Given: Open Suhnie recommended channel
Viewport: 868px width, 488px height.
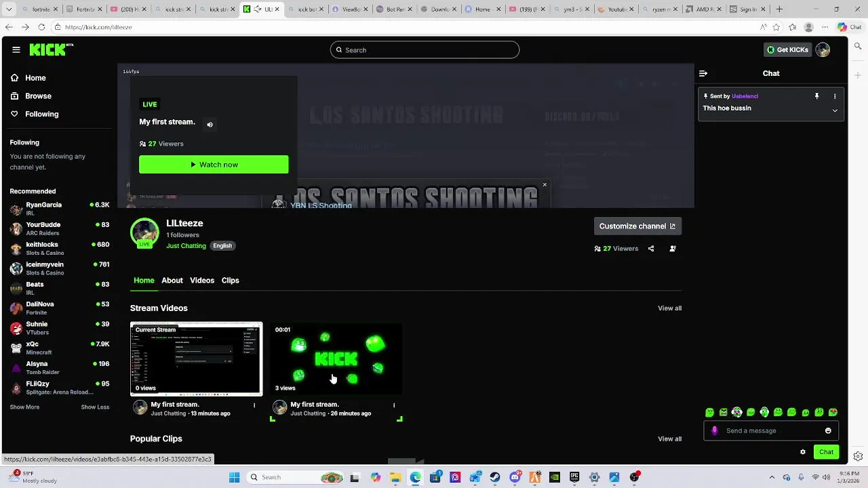Looking at the screenshot, I should (x=60, y=328).
